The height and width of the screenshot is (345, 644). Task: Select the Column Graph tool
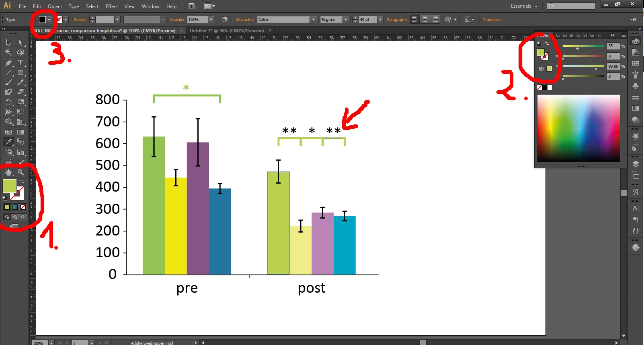pyautogui.click(x=21, y=152)
